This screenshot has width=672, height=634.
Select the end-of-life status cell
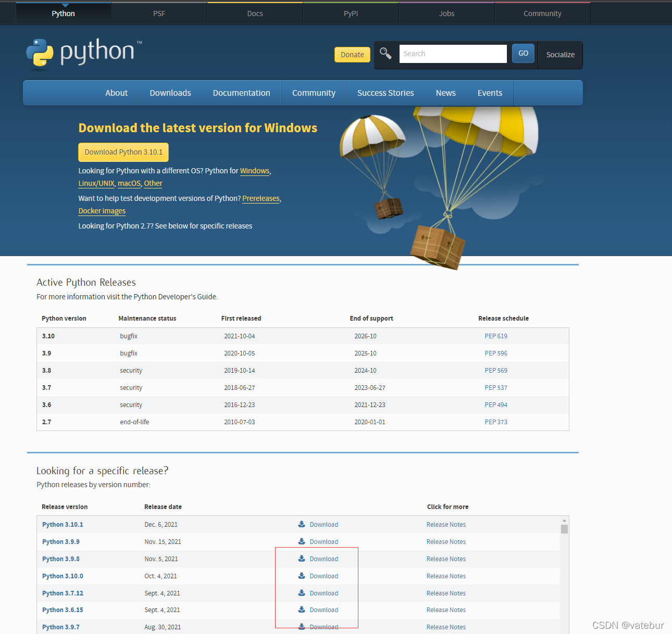[134, 422]
